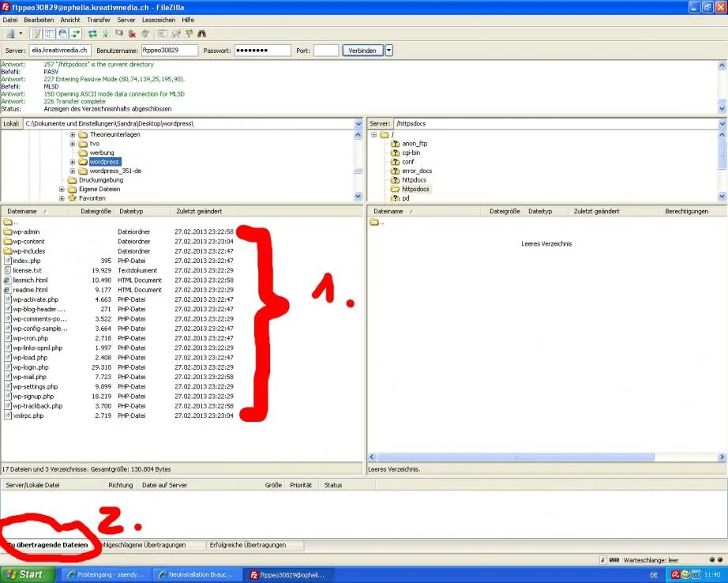This screenshot has height=583, width=728.
Task: Open file search binoculars icon
Action: 201,33
